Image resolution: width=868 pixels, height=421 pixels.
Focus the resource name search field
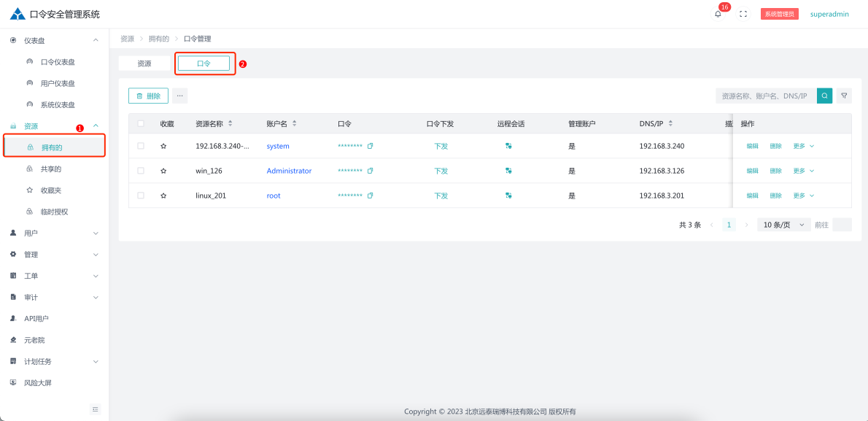pos(765,96)
